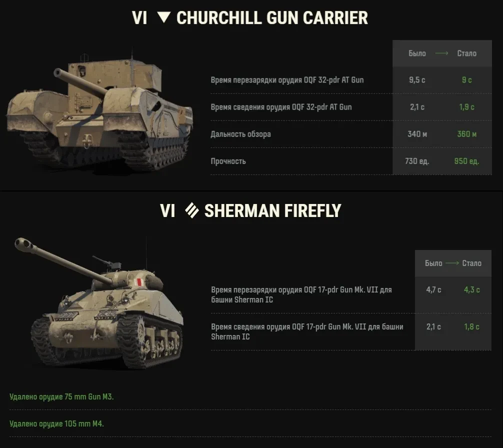503x448 pixels.
Task: Click the SHERMAN FIREFLY title
Action: 272,210
